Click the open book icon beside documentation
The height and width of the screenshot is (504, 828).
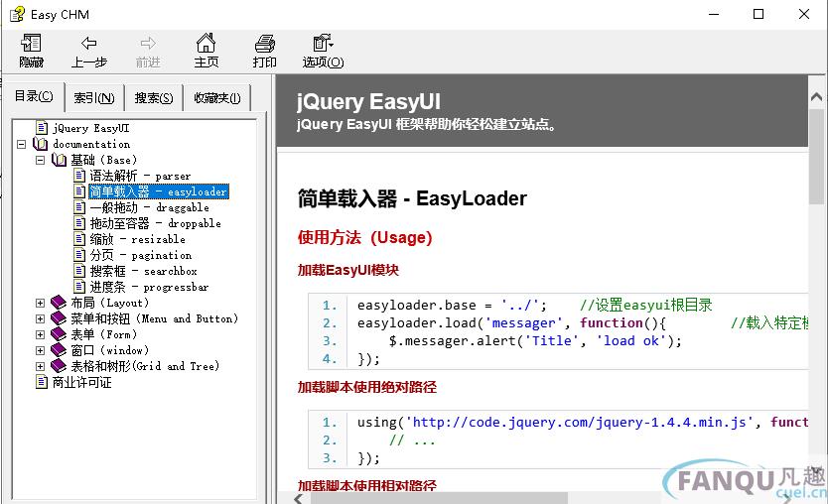pyautogui.click(x=40, y=144)
